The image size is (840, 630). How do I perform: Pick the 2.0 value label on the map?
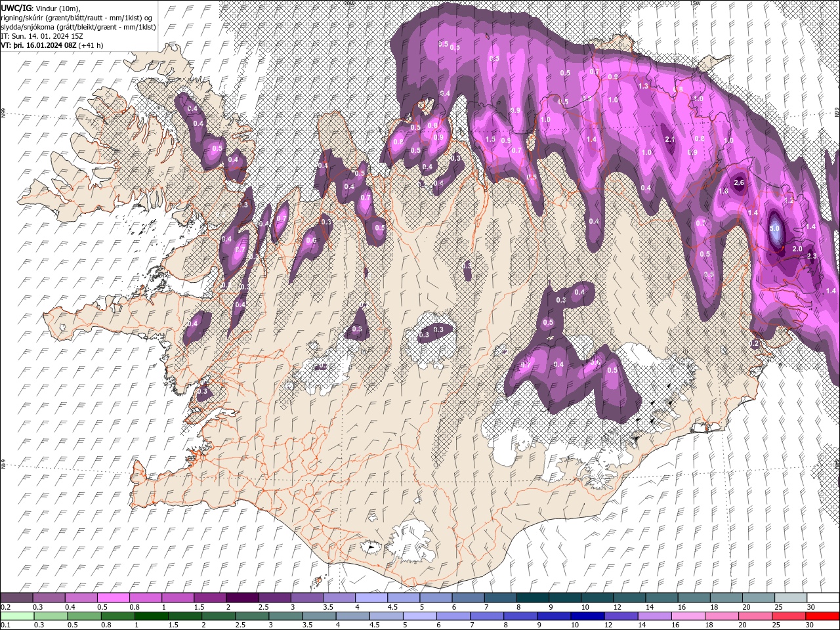797,249
